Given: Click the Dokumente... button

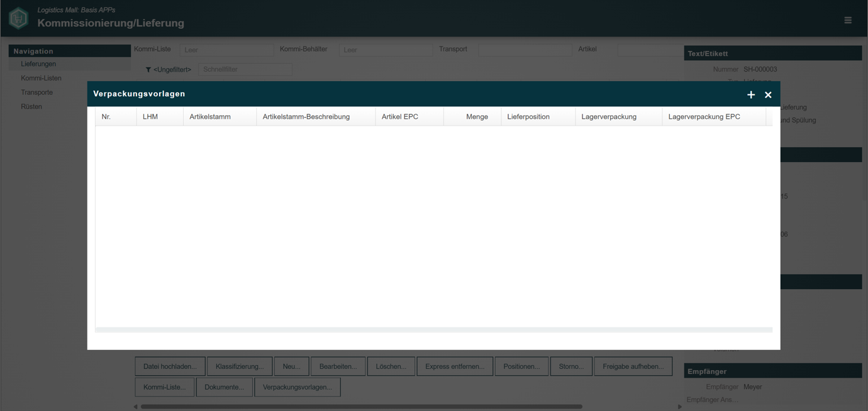Looking at the screenshot, I should coord(225,387).
